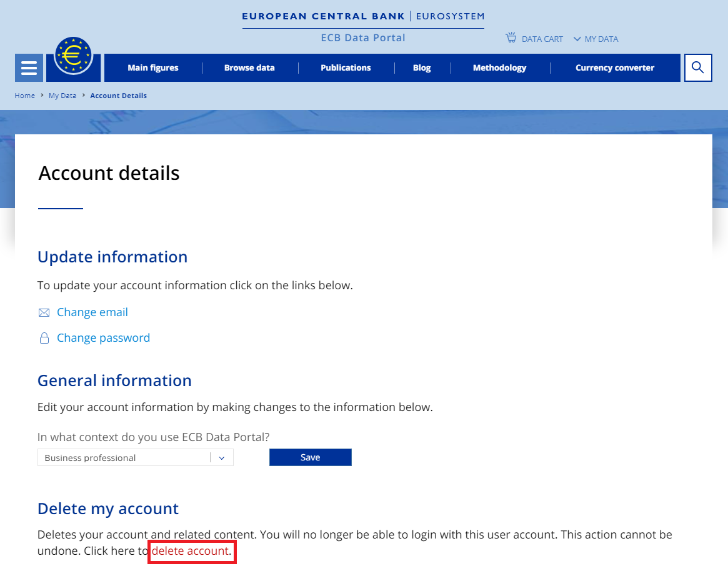
Task: Switch to the Publications tab
Action: (x=346, y=67)
